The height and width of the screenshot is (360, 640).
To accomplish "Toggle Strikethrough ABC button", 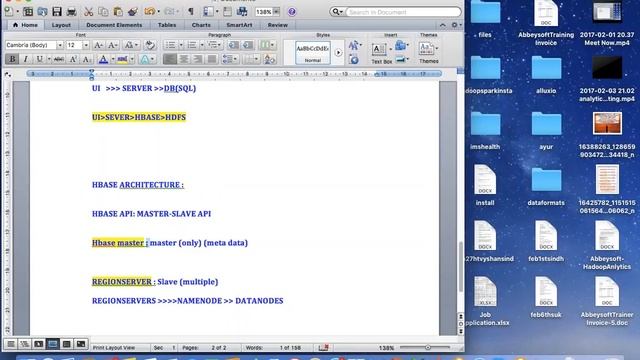I will click(x=59, y=59).
